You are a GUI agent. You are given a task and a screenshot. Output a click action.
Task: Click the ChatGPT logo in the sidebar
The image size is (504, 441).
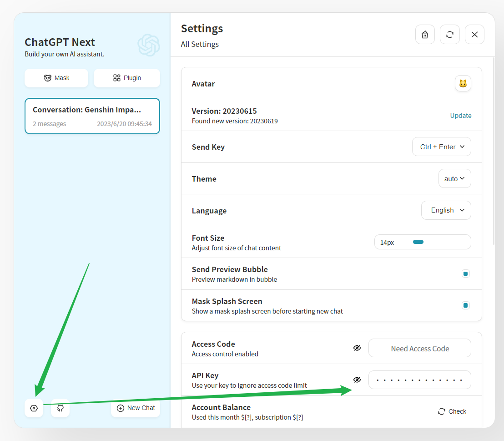coord(149,45)
